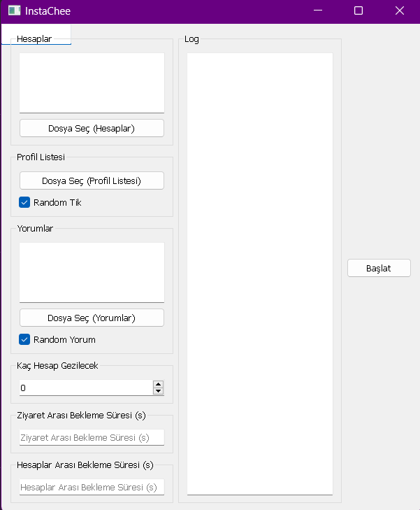Click the Random Yorum label text
Image resolution: width=420 pixels, height=510 pixels.
[x=64, y=339]
